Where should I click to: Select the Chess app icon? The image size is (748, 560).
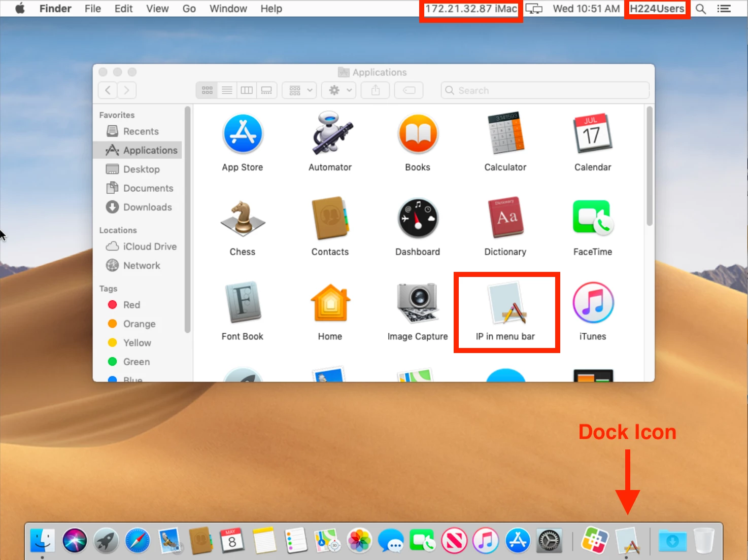pyautogui.click(x=243, y=219)
